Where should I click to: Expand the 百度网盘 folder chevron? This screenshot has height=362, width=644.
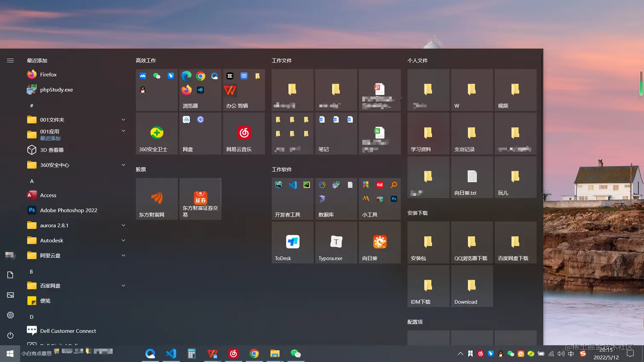pos(124,286)
